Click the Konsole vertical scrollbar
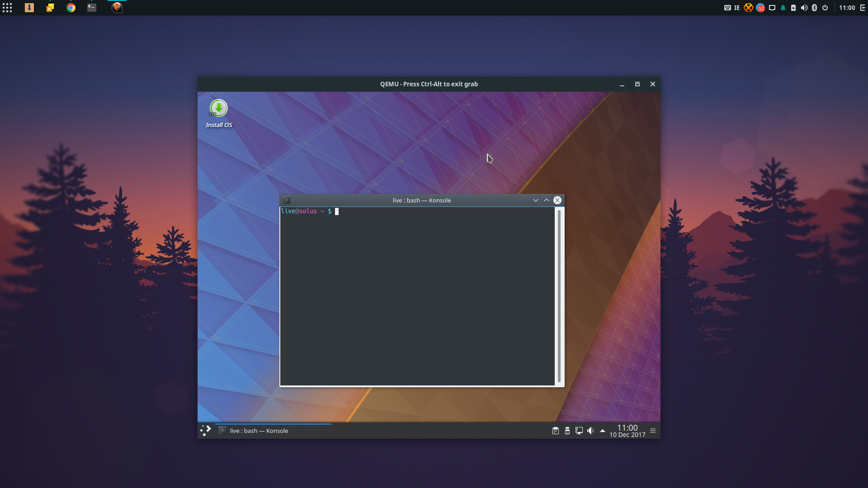 pos(559,296)
